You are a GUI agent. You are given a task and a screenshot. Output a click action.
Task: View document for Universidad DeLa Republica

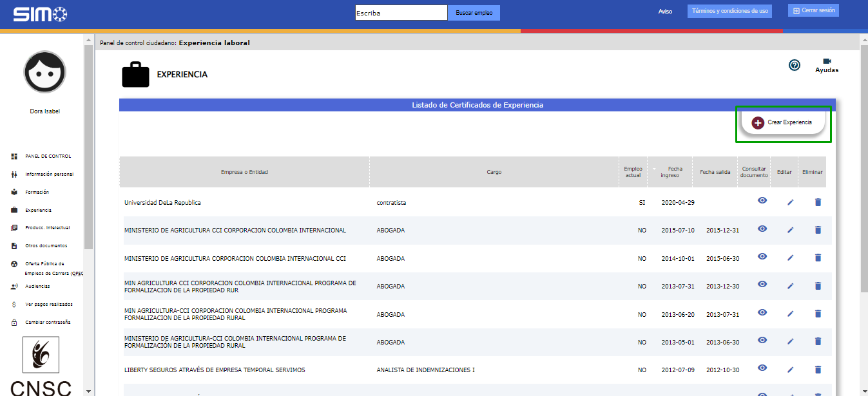[x=762, y=201]
